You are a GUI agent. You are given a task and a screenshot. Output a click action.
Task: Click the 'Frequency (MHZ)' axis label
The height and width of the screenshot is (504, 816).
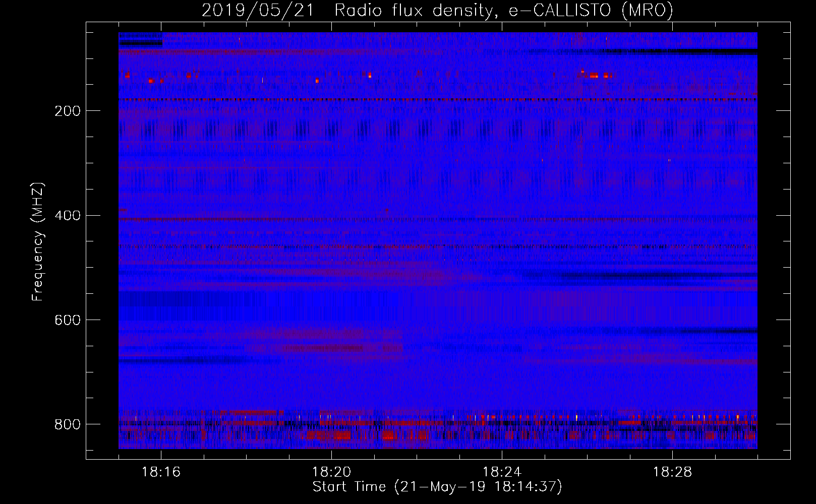pyautogui.click(x=38, y=242)
